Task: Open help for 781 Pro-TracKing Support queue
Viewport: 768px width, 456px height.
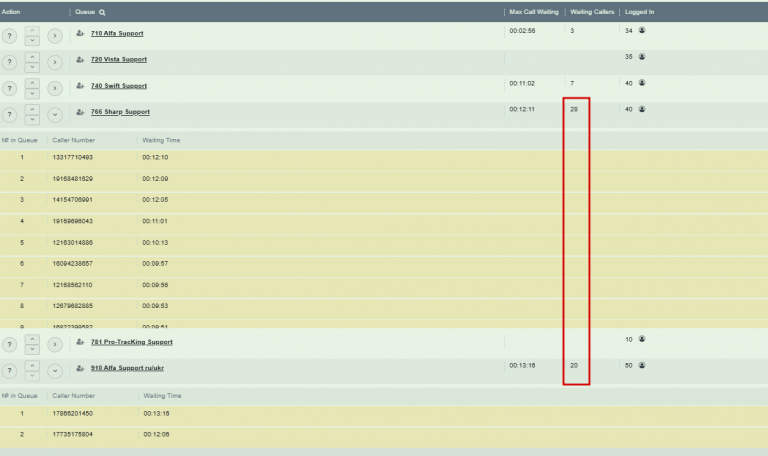Action: 9,345
